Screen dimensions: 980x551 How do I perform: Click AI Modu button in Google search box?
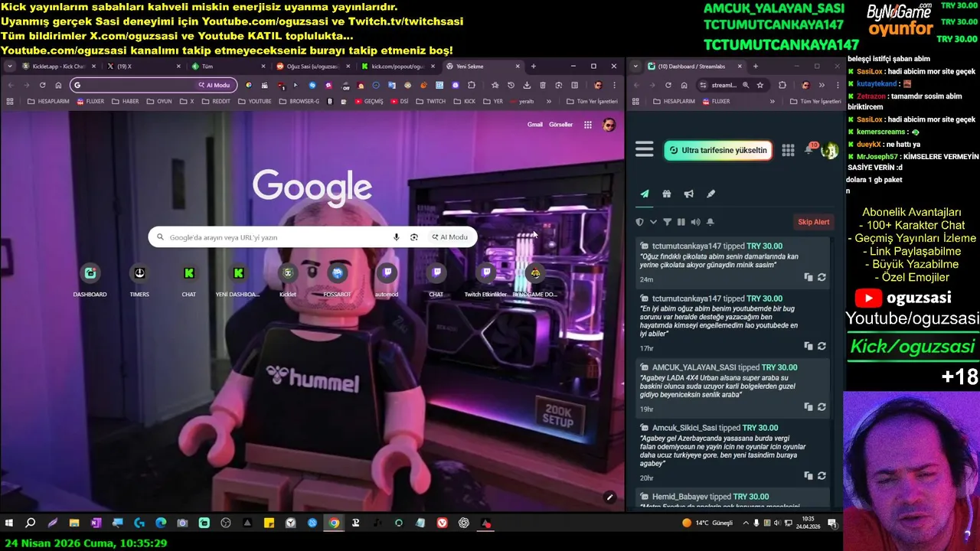449,237
